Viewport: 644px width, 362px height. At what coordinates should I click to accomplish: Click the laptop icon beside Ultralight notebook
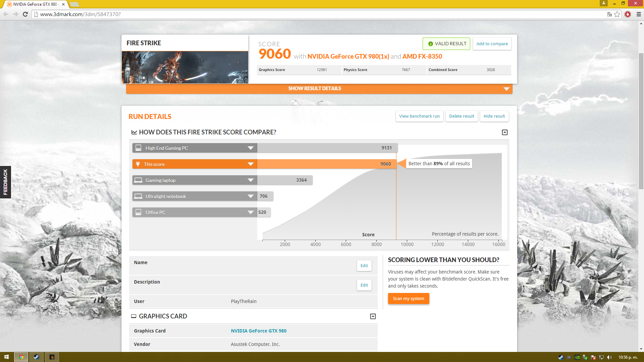pos(138,196)
